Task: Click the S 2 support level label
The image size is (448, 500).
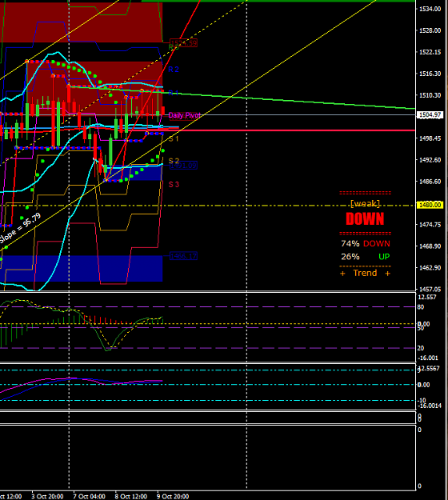Action: click(174, 160)
